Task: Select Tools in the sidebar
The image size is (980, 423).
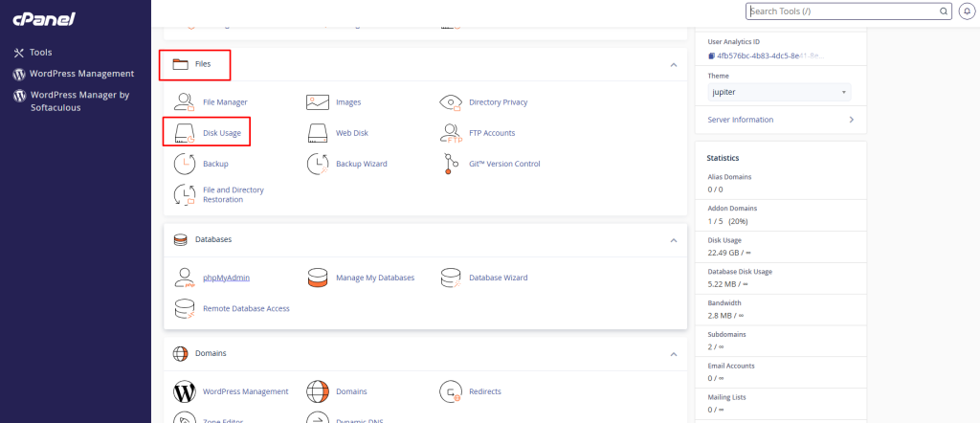Action: [40, 53]
